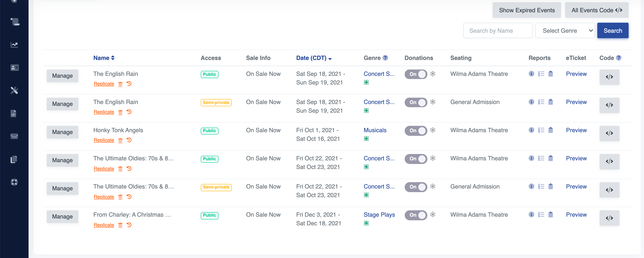
Task: Turn off donations for From Charley event
Action: pos(416,215)
